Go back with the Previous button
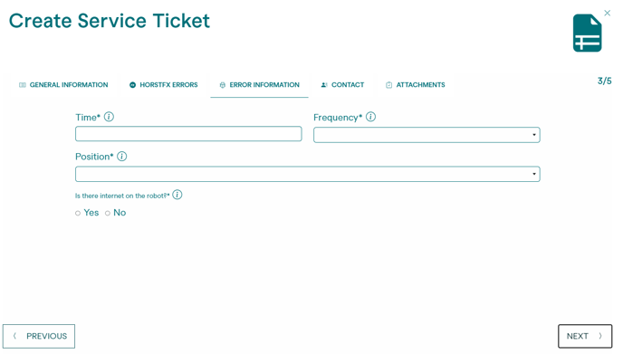Screen dimensions: 623x364 [x=39, y=336]
